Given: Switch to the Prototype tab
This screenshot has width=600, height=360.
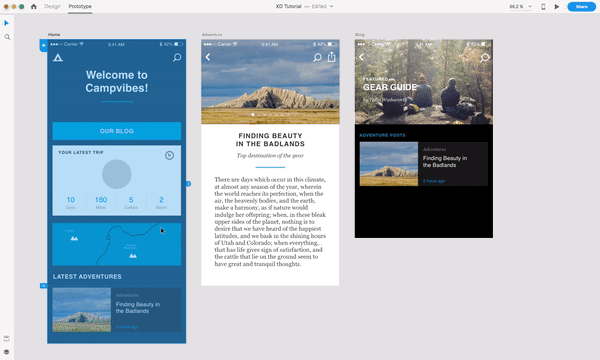Looking at the screenshot, I should 80,7.
